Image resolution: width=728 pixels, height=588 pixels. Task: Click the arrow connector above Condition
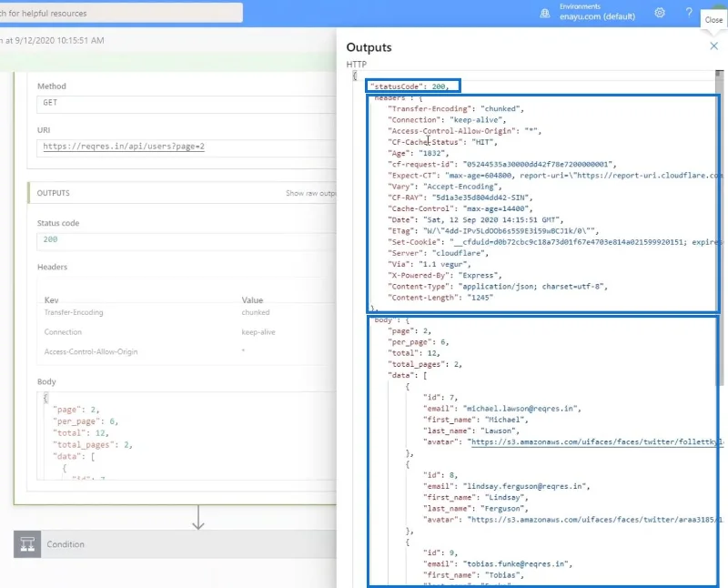[x=198, y=517]
